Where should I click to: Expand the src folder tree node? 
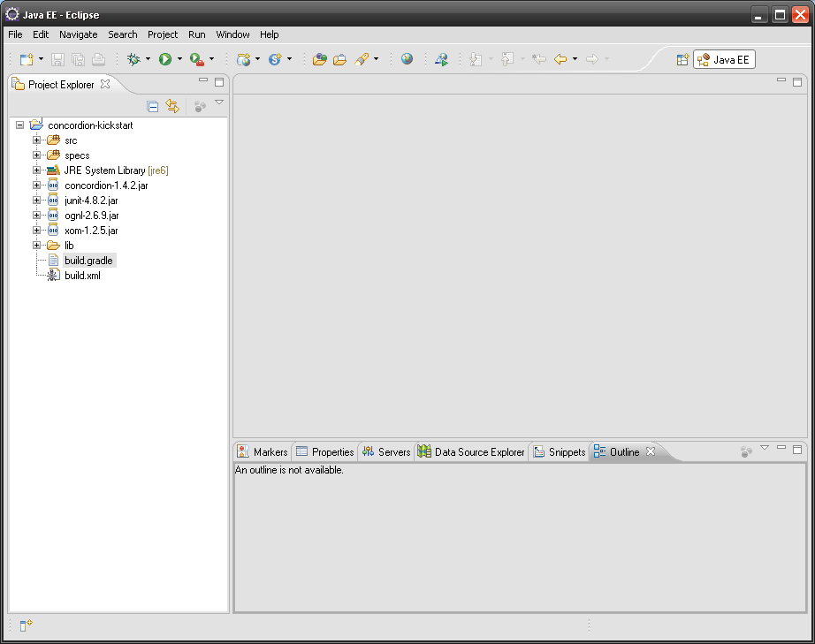37,140
